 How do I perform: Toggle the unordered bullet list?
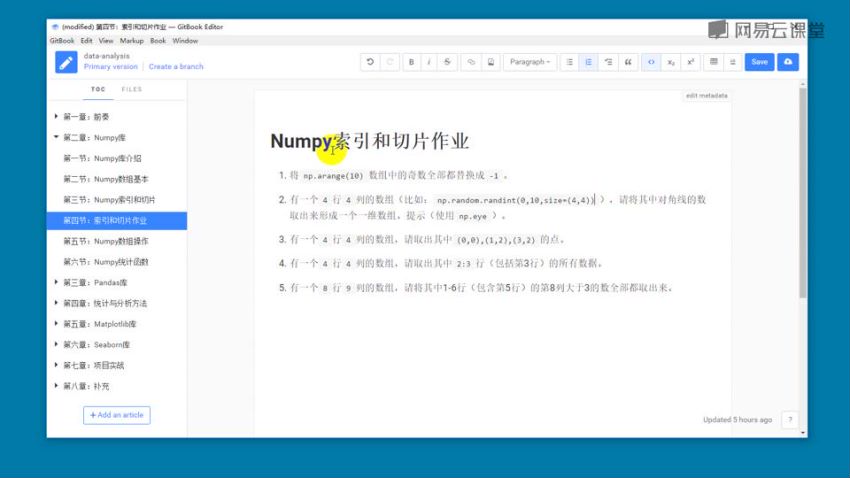(569, 62)
